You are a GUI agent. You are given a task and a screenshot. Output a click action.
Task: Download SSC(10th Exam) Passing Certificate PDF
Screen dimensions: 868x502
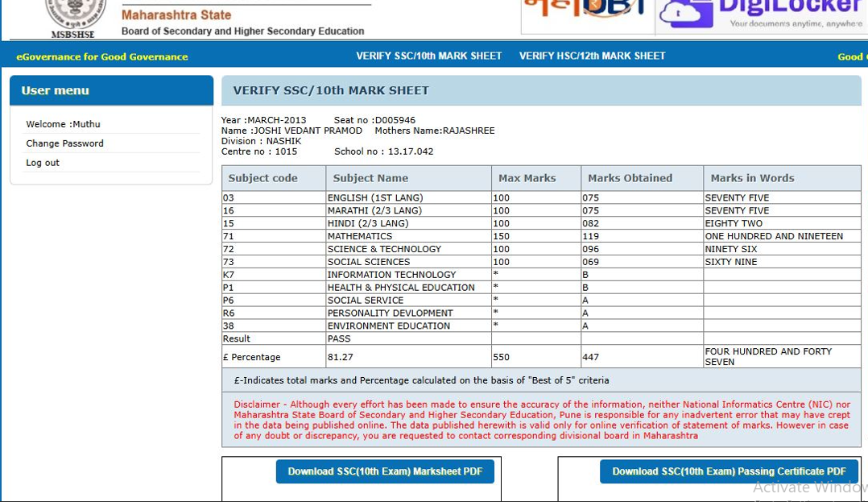coord(729,471)
